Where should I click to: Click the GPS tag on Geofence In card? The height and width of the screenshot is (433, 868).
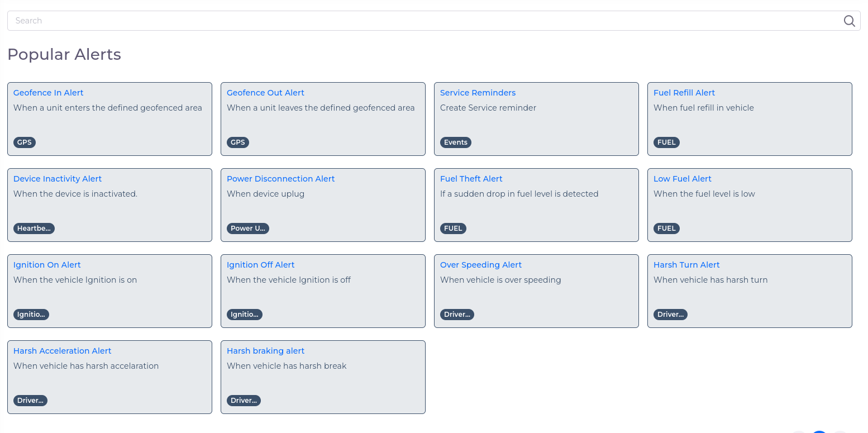point(25,142)
